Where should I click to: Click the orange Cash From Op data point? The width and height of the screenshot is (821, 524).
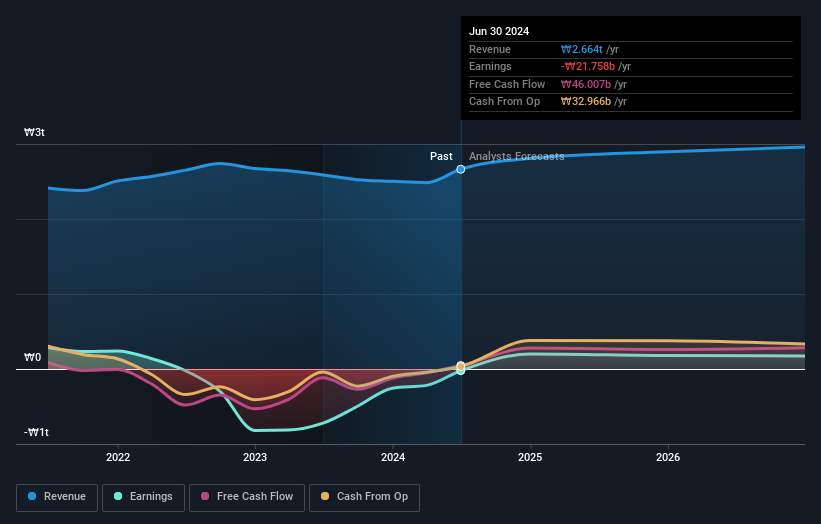click(x=461, y=366)
